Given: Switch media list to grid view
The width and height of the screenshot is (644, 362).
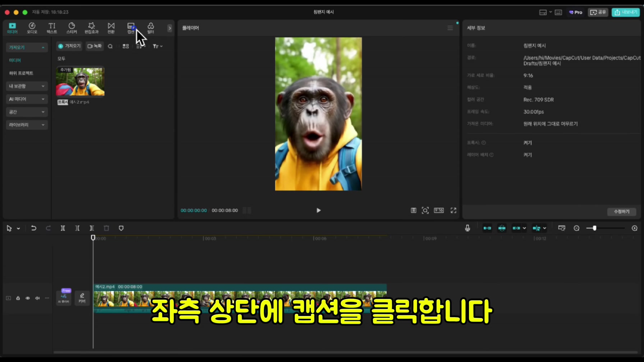Looking at the screenshot, I should (x=125, y=46).
